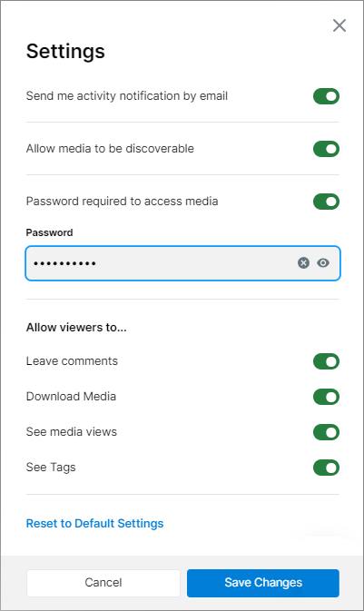Click the bold "Password" field label
This screenshot has height=611, width=364.
pyautogui.click(x=50, y=232)
